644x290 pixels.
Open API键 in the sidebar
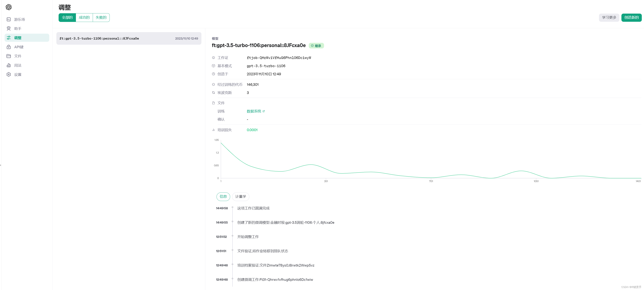tap(27, 47)
